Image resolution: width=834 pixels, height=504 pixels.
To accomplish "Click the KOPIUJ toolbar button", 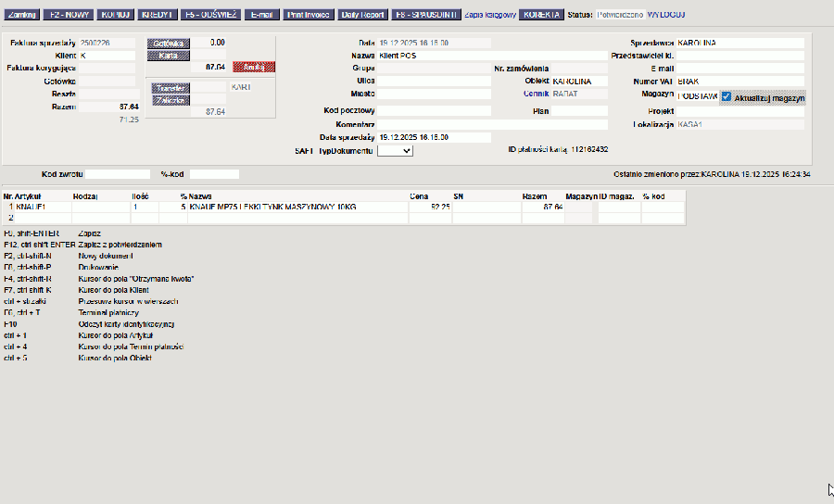I will [x=116, y=15].
